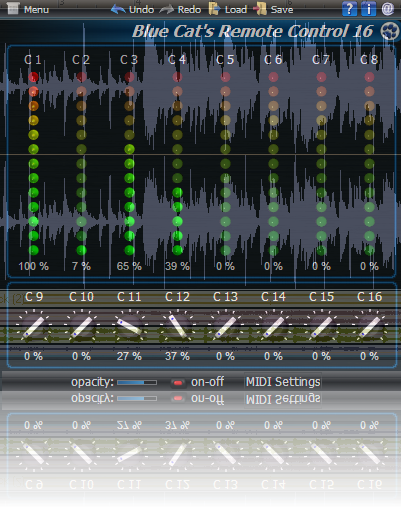Click the C 4 LED meter slider
Image resolution: width=401 pixels, height=508 pixels.
pyautogui.click(x=177, y=163)
